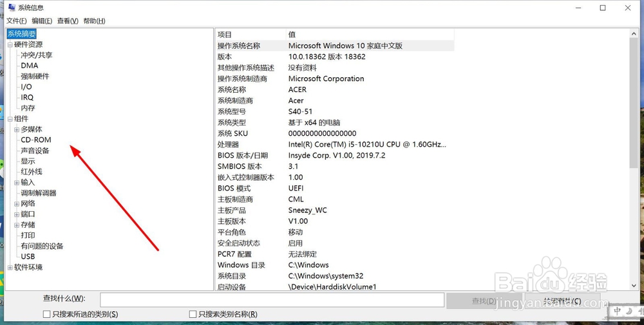Image resolution: width=644 pixels, height=325 pixels.
Task: Click the details pane vertical scrollbar thumb
Action: click(633, 104)
